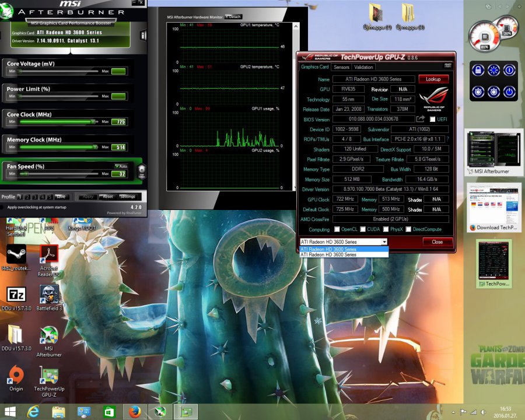This screenshot has width=525, height=420.
Task: Click the fan User Define hexagon button
Action: (x=142, y=171)
